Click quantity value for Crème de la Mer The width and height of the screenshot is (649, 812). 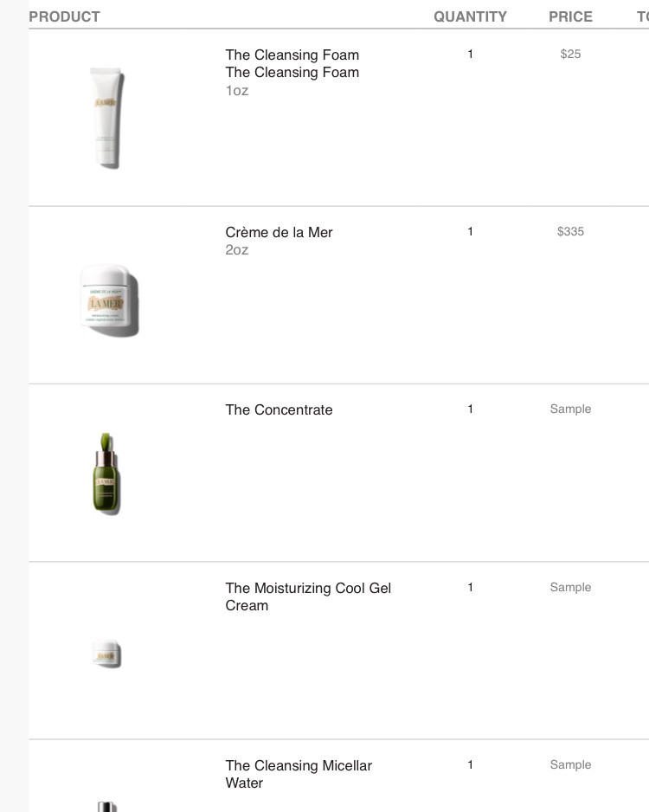click(x=470, y=231)
